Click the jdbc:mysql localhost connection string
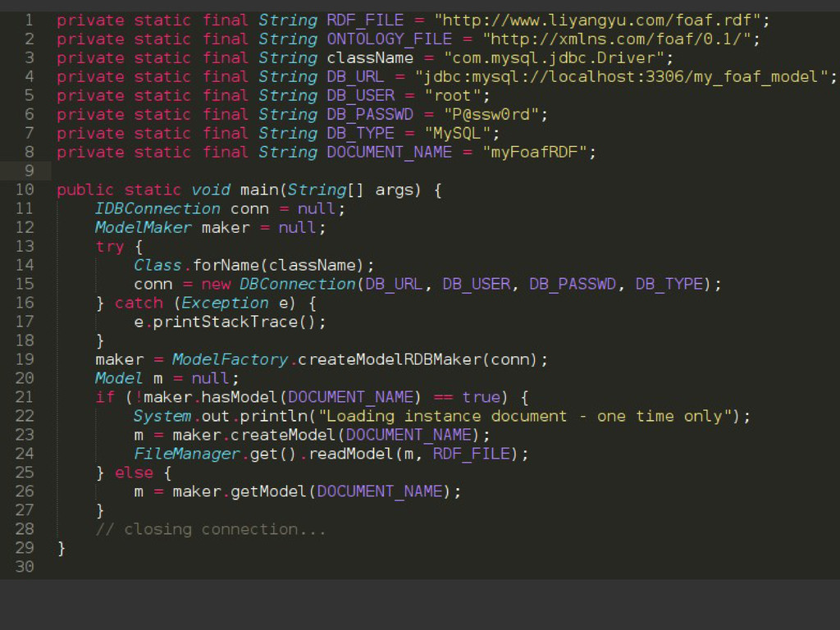The height and width of the screenshot is (630, 840). pyautogui.click(x=622, y=76)
